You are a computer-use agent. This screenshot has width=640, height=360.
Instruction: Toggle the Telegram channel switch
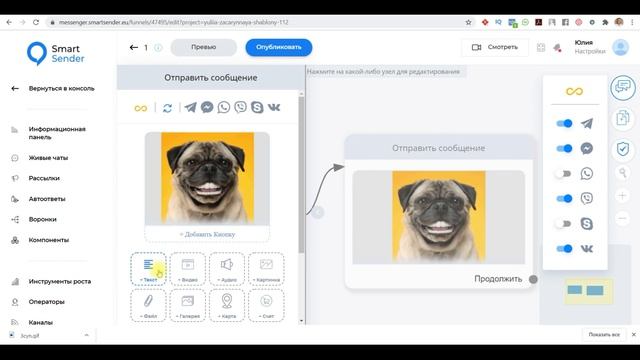[564, 123]
